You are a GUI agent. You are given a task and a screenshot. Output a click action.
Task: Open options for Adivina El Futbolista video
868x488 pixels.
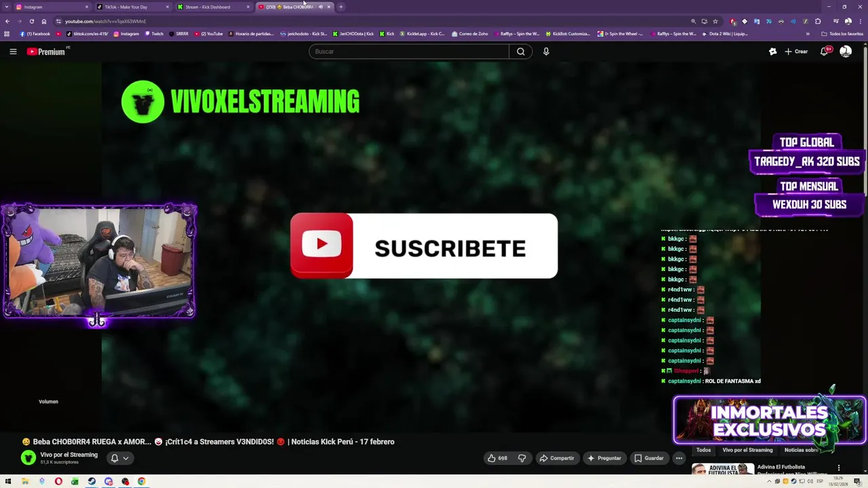pos(839,468)
